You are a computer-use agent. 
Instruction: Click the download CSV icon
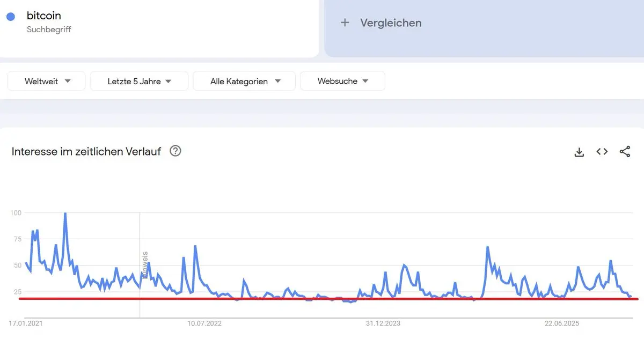tap(579, 152)
